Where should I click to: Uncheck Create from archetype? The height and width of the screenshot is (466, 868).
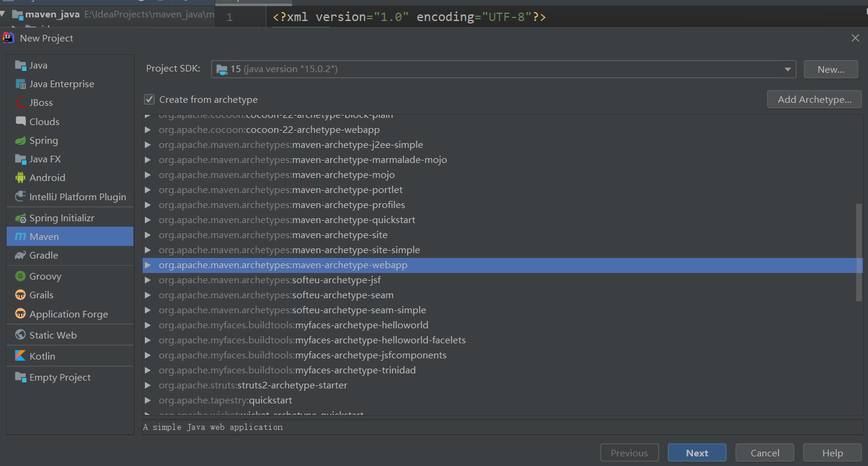[x=150, y=99]
